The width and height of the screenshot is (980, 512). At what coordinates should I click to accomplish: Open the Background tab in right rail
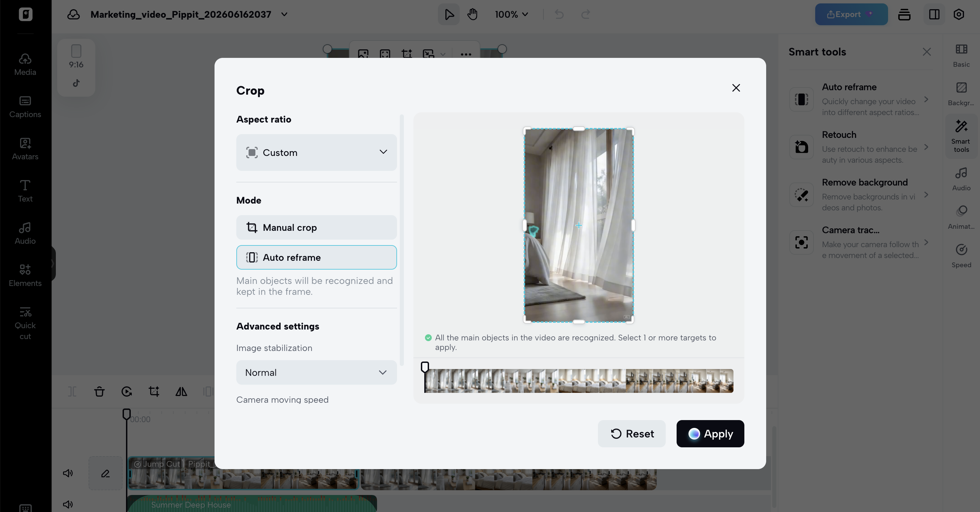[961, 94]
